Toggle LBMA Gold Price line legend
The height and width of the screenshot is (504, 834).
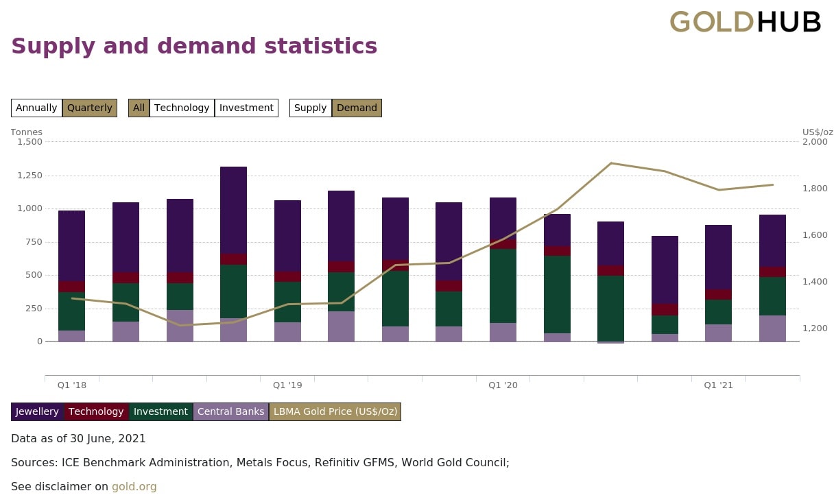pos(335,411)
